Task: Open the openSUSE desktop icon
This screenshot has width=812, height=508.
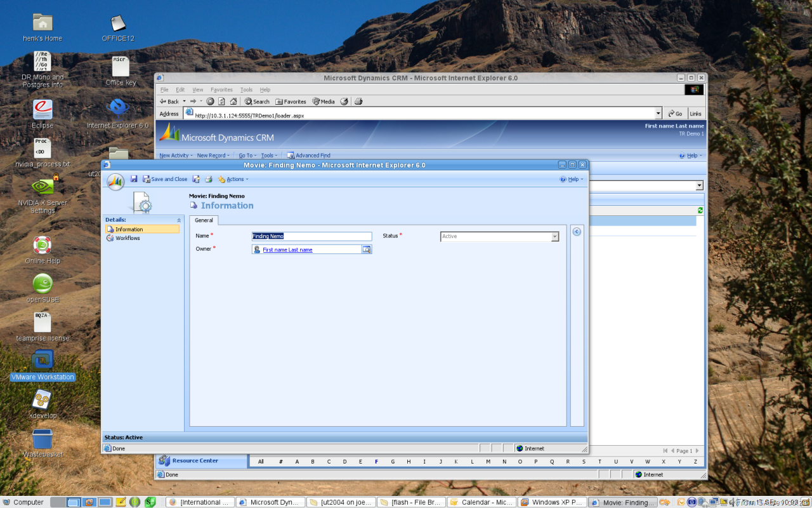Action: tap(43, 288)
